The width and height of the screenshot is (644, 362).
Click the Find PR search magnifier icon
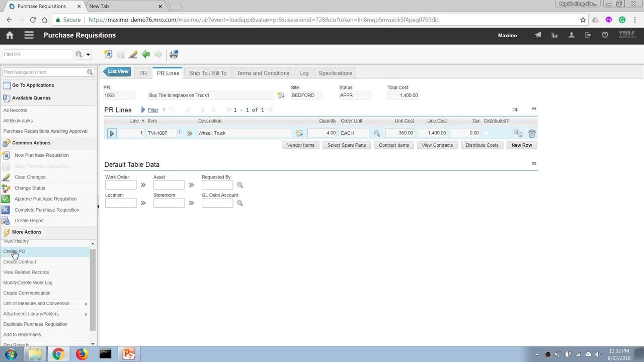[x=79, y=54]
